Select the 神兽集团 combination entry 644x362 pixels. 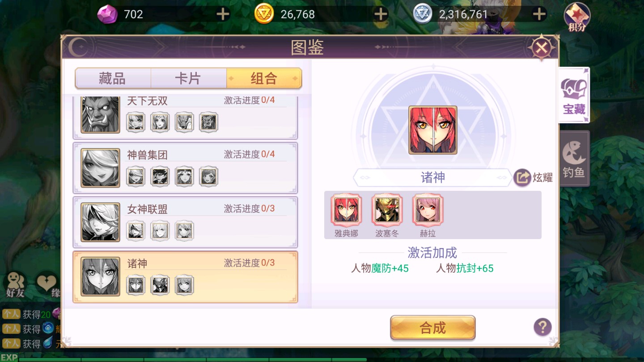[185, 168]
